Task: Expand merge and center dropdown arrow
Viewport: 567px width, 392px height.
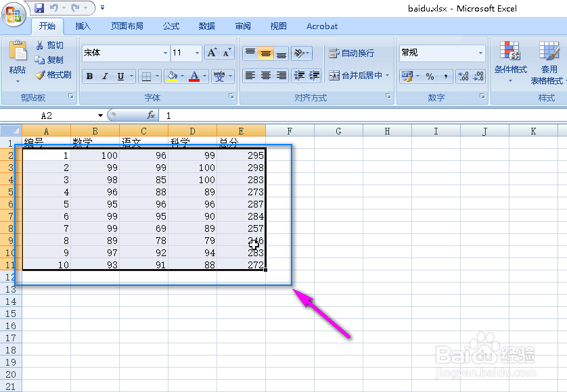Action: 387,76
